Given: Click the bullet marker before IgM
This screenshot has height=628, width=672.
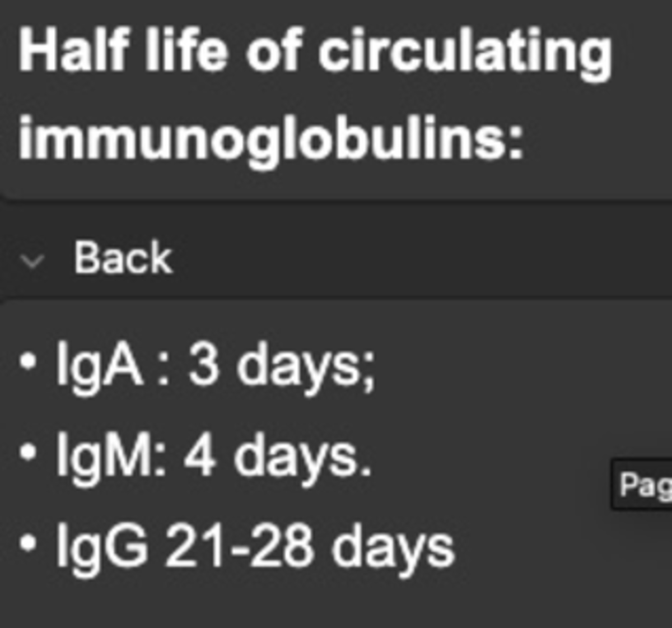Looking at the screenshot, I should coord(27,452).
